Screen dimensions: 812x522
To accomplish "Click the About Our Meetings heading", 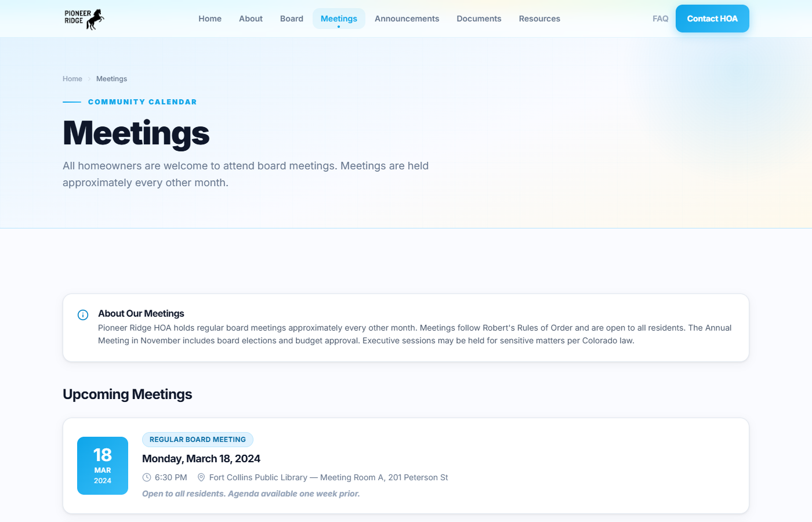I will [141, 314].
